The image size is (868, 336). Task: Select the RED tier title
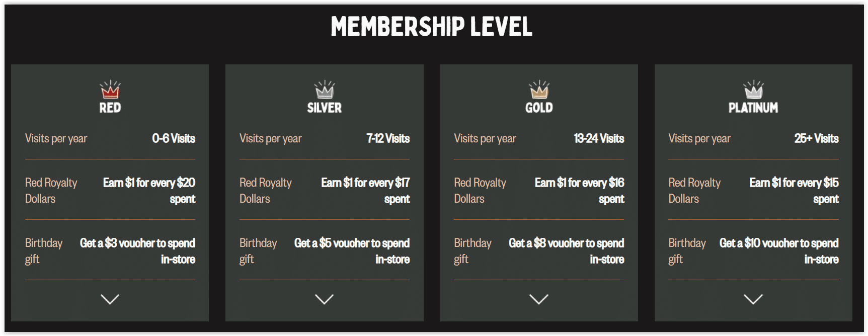click(x=110, y=108)
